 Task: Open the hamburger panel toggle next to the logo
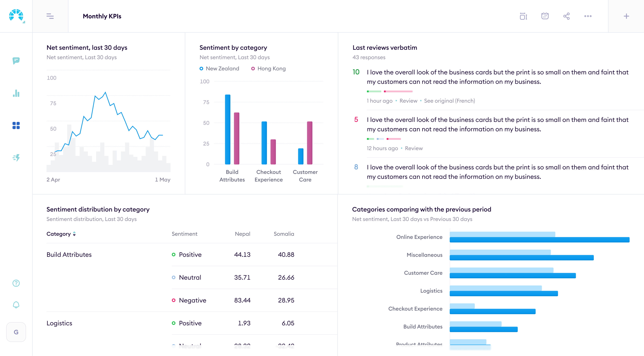50,16
